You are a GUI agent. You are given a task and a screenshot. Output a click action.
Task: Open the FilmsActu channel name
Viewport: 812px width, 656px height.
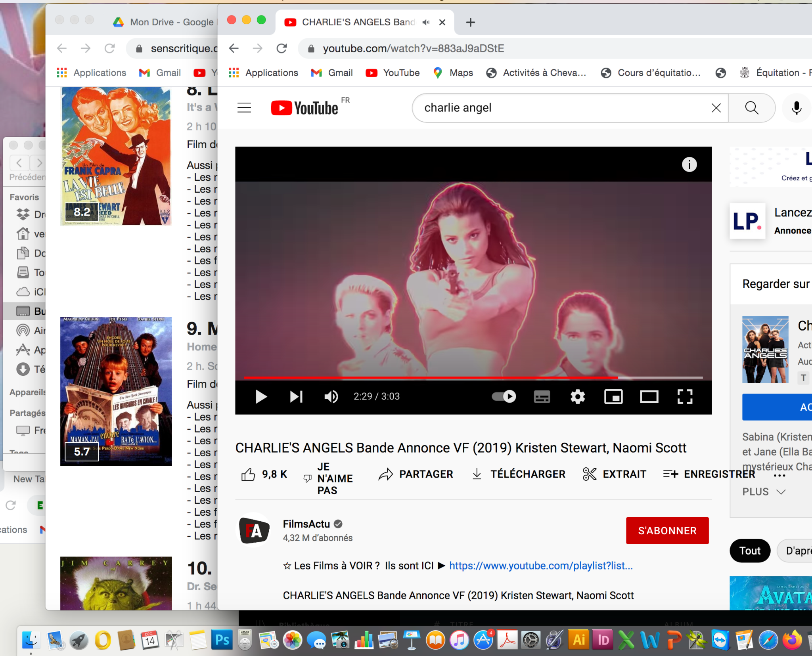tap(306, 524)
